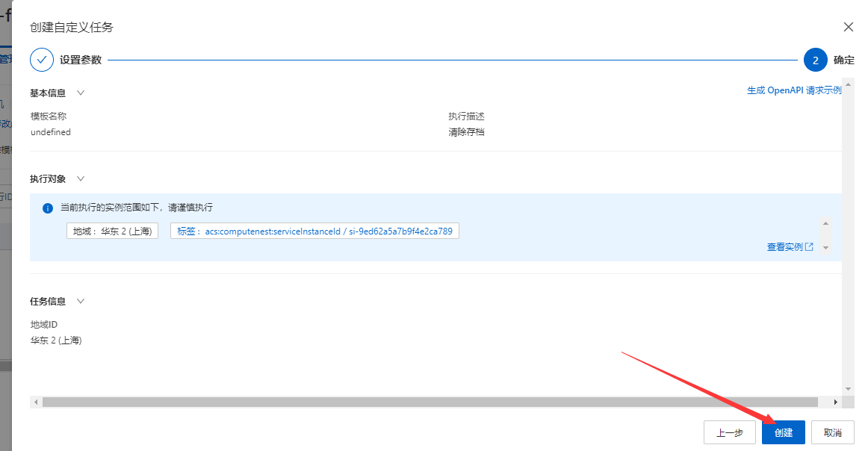868x451 pixels.
Task: Collapse the 执行对象 section chevron
Action: [80, 178]
